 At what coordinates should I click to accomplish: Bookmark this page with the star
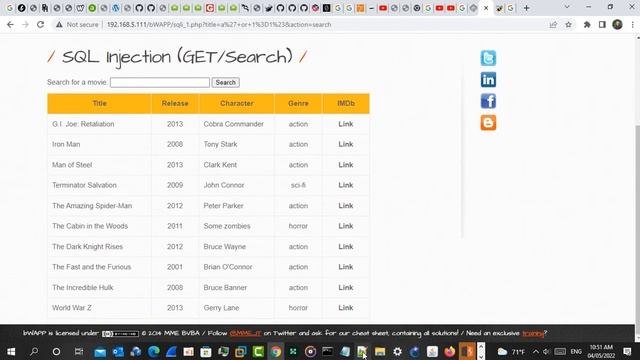point(568,24)
